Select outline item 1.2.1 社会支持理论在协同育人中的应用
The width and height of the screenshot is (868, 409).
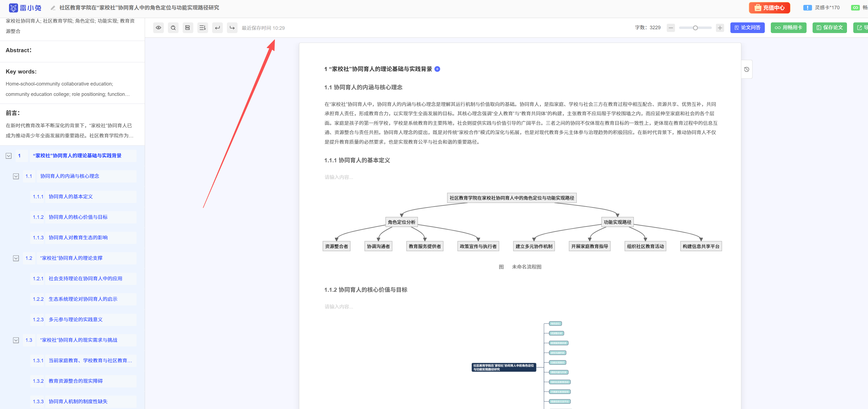click(x=85, y=278)
